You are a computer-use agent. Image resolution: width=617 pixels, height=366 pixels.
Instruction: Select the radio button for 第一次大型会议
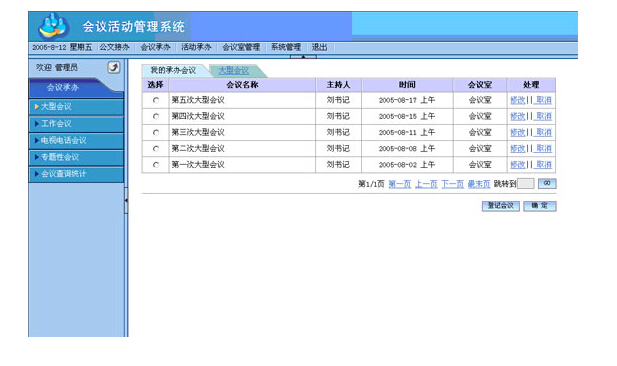click(156, 165)
